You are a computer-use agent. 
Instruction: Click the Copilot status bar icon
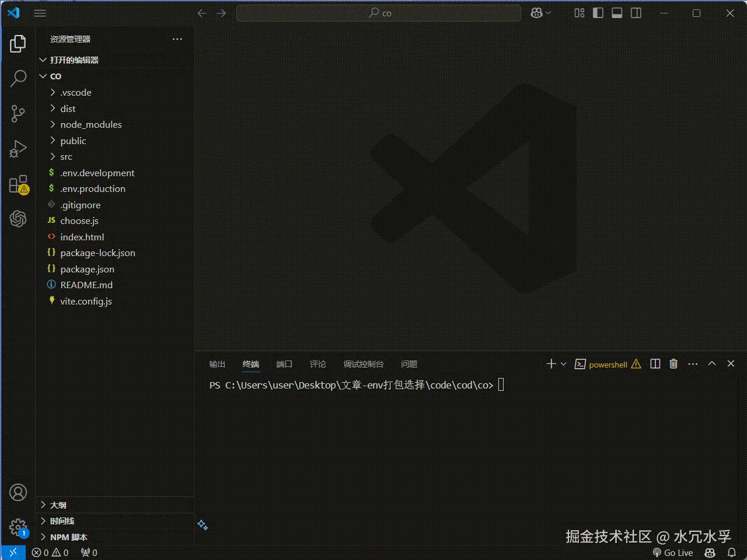pos(710,552)
